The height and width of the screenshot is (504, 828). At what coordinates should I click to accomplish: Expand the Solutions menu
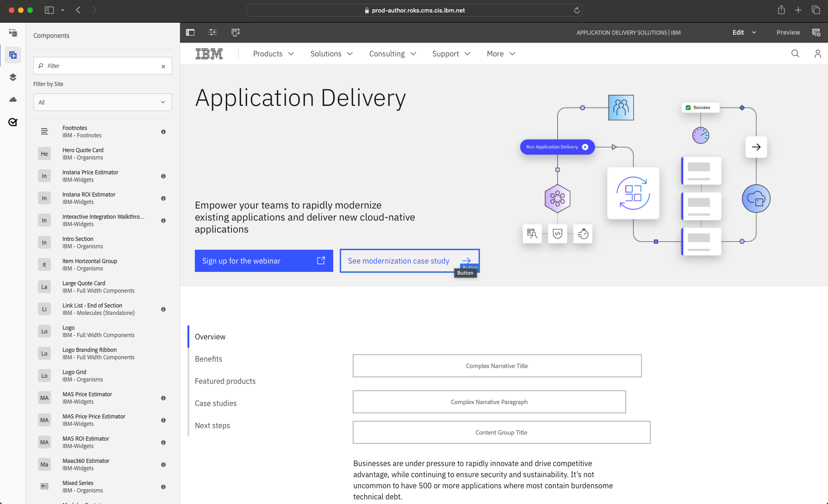[332, 54]
